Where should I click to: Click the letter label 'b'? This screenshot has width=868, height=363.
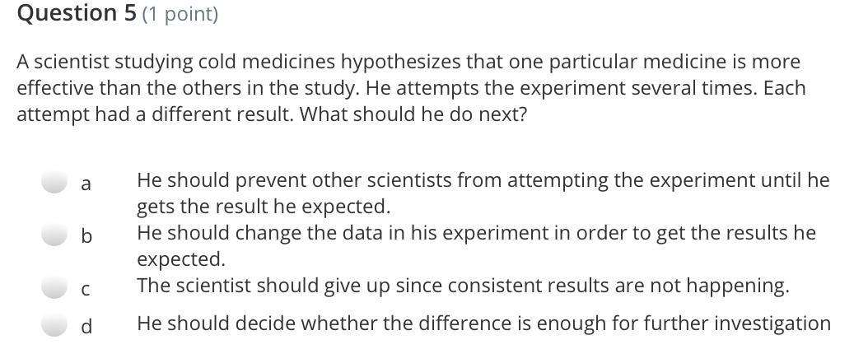[x=86, y=235]
